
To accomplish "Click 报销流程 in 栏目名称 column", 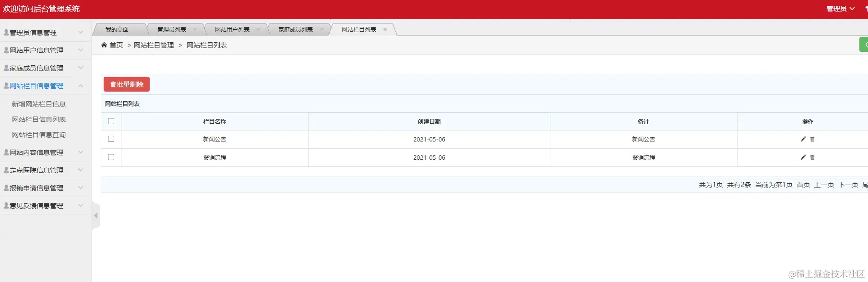I will (x=214, y=157).
